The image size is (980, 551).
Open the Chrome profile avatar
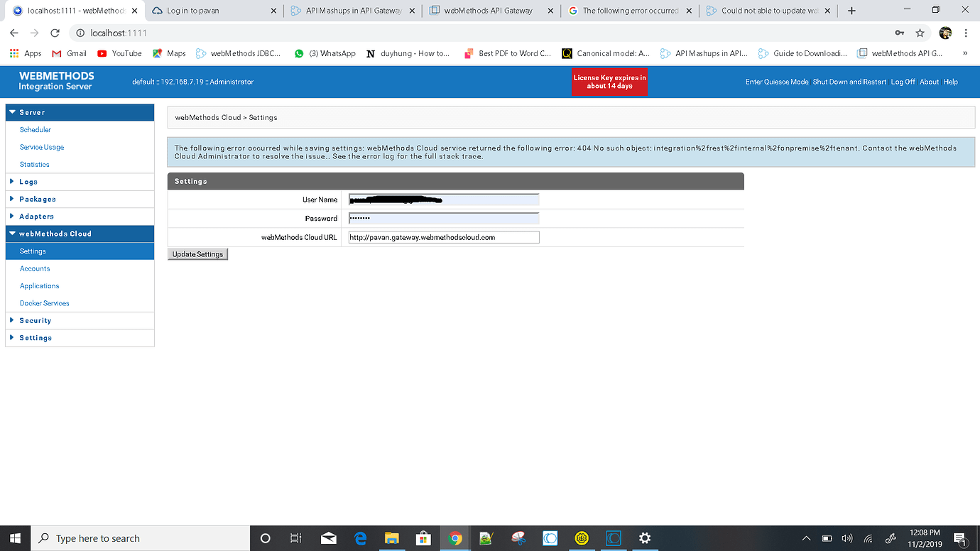945,33
